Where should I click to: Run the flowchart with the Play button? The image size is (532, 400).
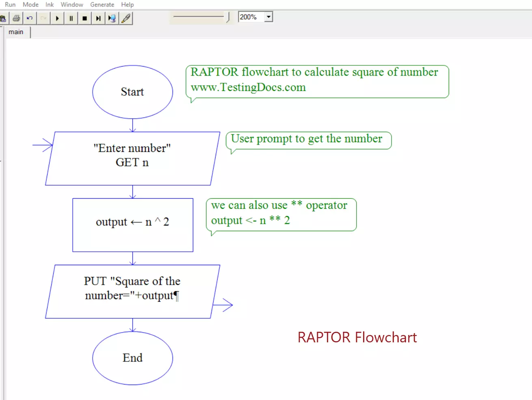click(x=57, y=18)
